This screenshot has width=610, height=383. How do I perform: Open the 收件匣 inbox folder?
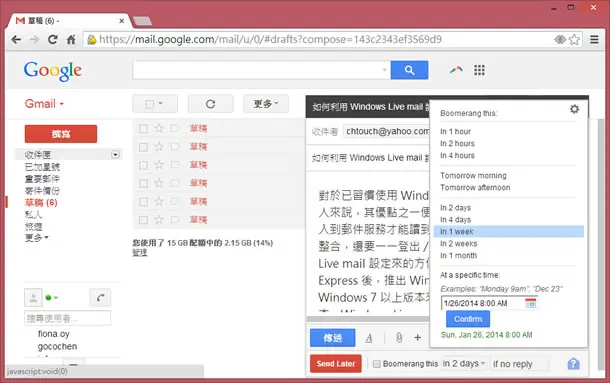(x=38, y=155)
